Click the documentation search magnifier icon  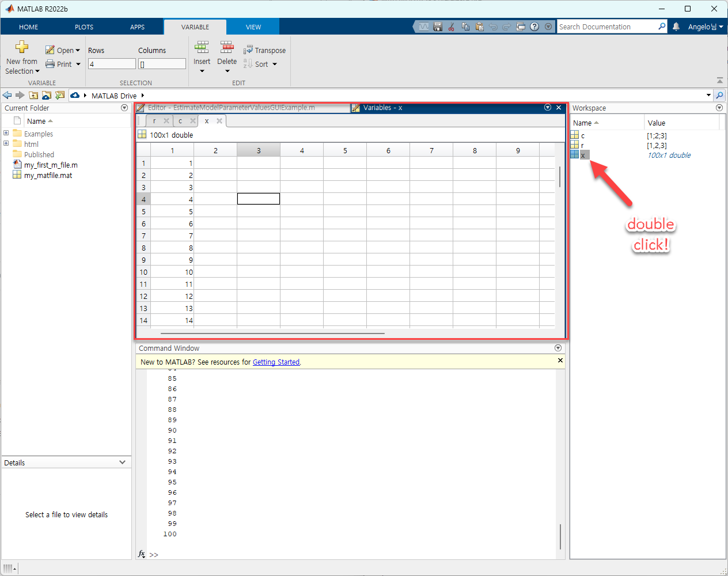coord(662,26)
